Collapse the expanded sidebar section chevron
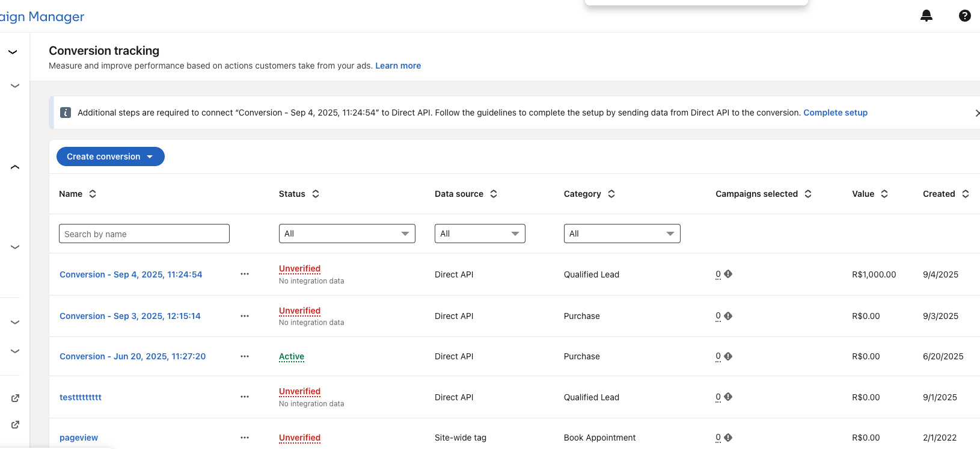 [15, 167]
